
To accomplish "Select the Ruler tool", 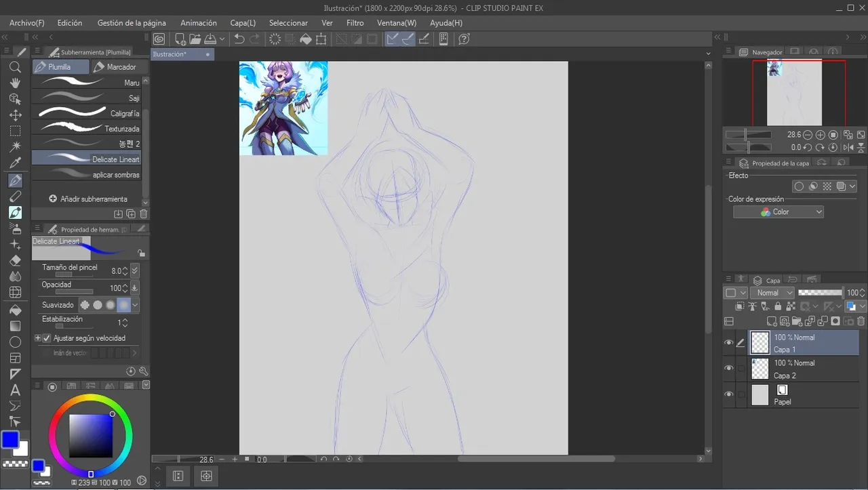I will pyautogui.click(x=15, y=374).
